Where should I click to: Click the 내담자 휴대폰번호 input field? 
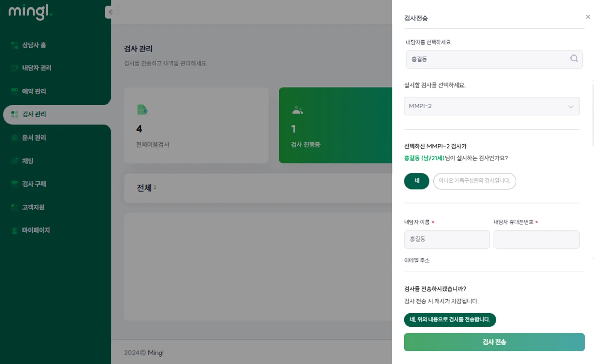tap(536, 239)
